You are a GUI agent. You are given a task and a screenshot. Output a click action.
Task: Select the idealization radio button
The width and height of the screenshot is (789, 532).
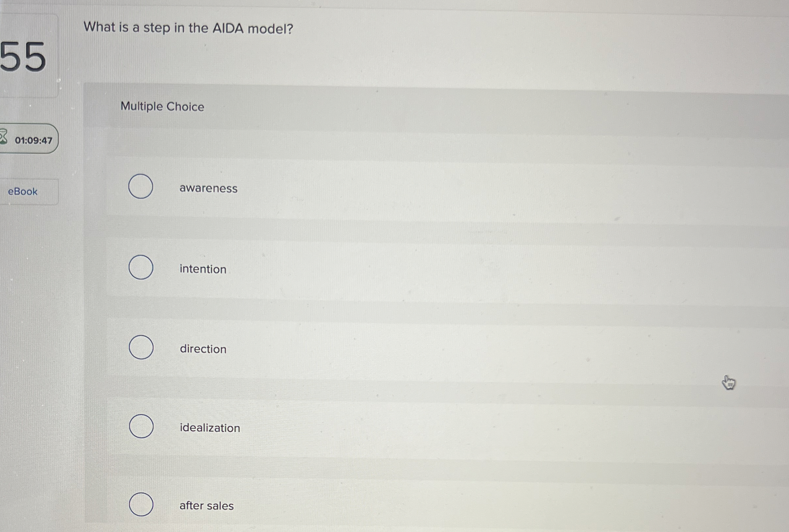[141, 427]
